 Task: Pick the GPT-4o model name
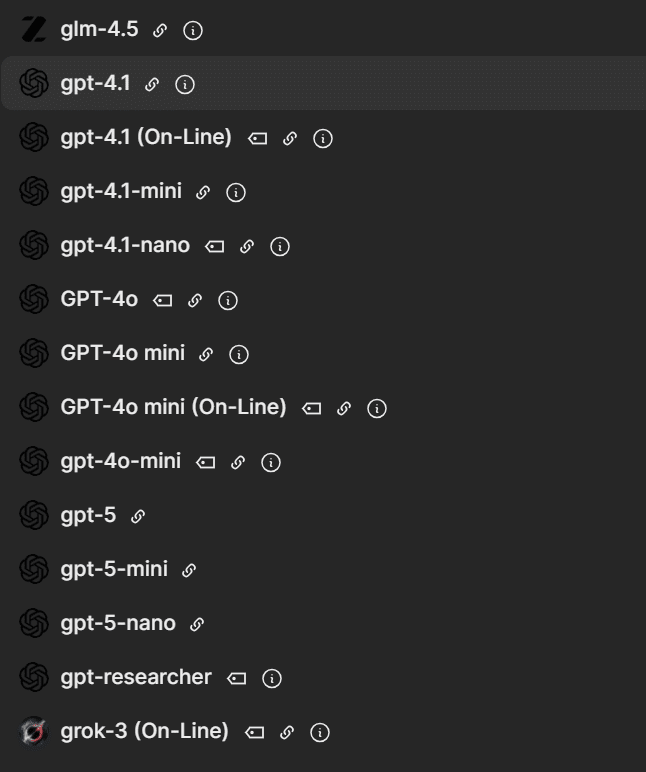tap(99, 299)
